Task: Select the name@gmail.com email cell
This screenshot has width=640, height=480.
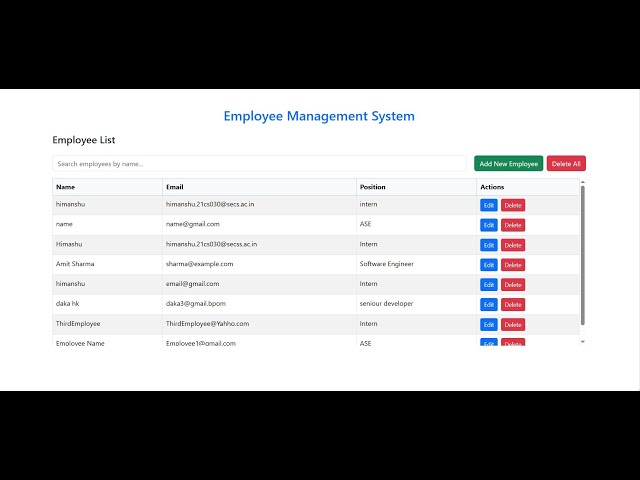Action: click(x=259, y=224)
